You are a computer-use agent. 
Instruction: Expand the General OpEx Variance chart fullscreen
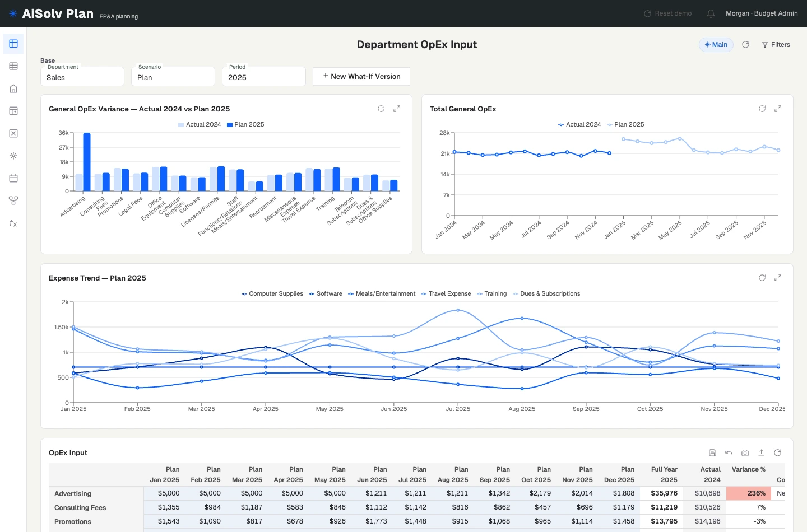(x=397, y=109)
